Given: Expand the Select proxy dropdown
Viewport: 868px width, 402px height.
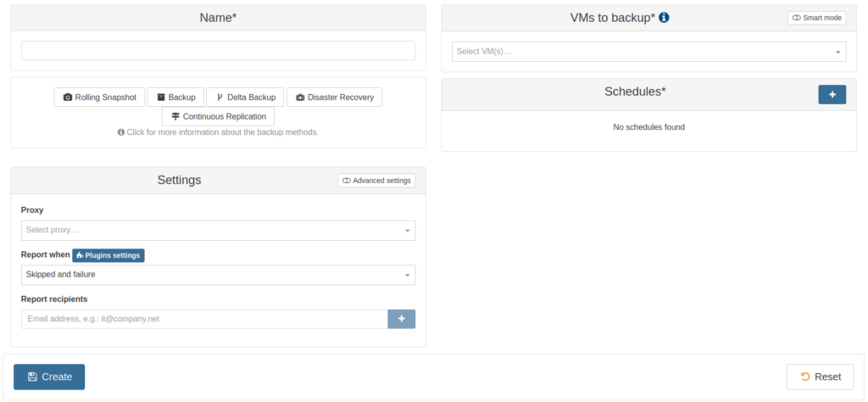Looking at the screenshot, I should pyautogui.click(x=218, y=231).
